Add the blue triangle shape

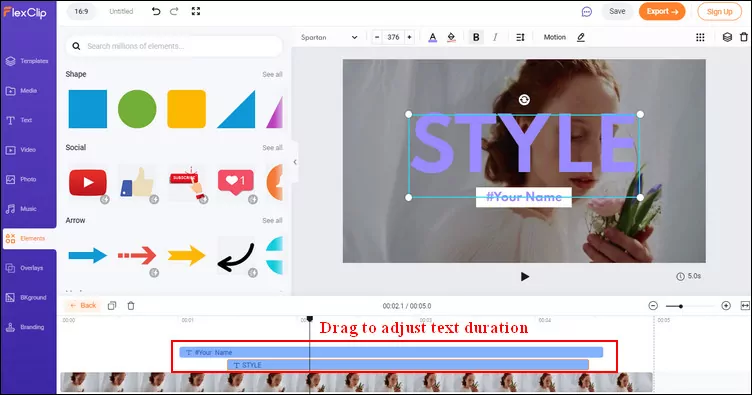[236, 110]
